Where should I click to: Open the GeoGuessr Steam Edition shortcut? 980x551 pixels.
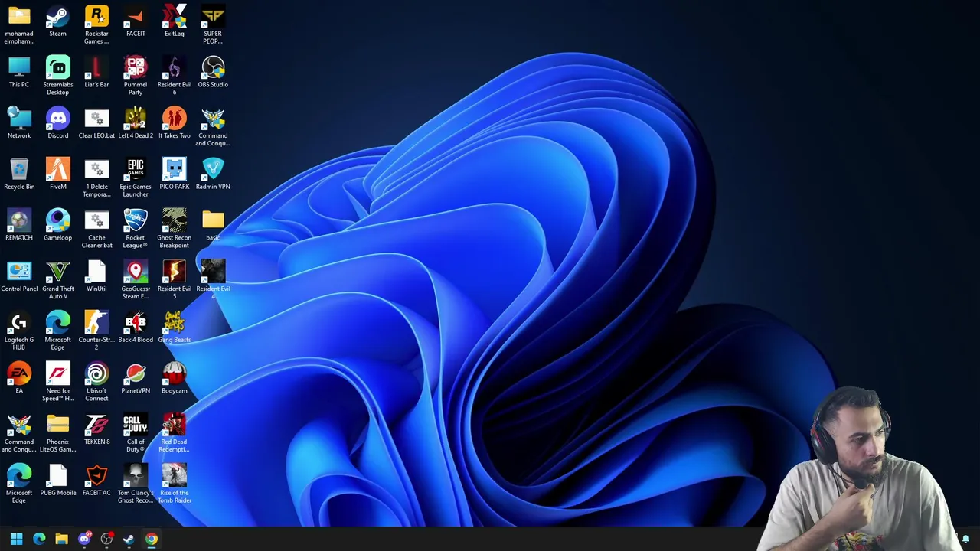[x=136, y=279]
